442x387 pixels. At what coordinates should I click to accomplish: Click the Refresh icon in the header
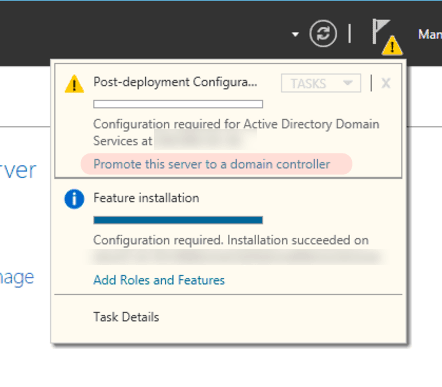pos(323,33)
